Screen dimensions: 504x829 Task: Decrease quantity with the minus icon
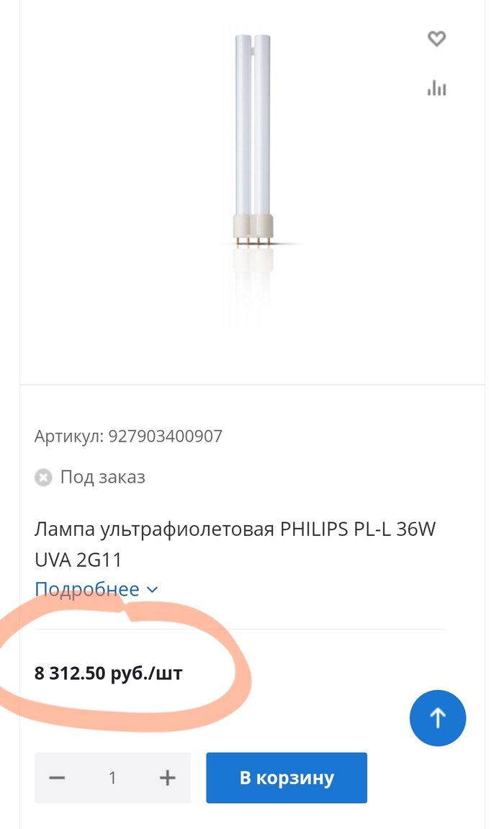coord(57,778)
